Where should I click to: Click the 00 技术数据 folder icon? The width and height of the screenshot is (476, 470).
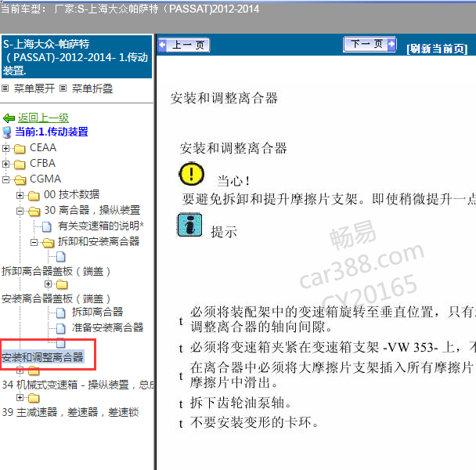coord(34,196)
